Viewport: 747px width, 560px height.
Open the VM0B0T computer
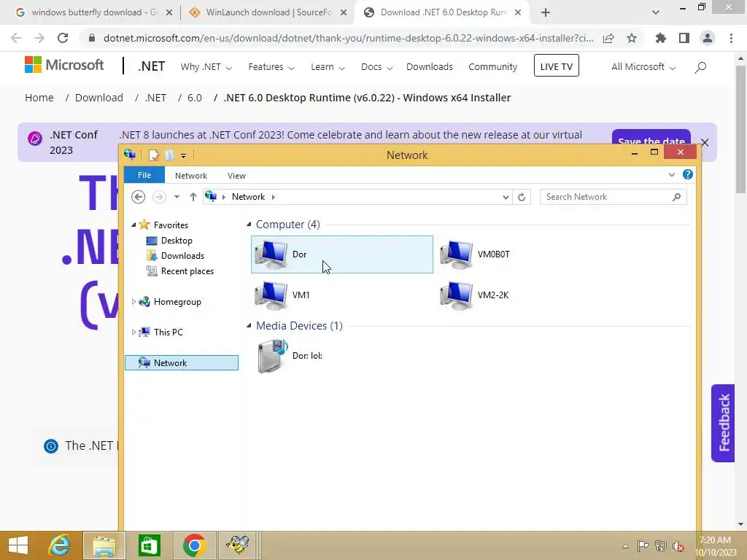[x=475, y=254]
